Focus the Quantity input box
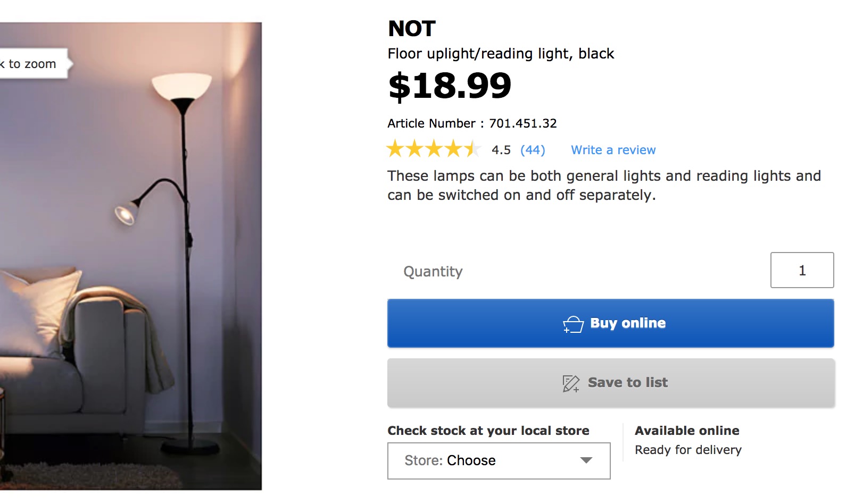This screenshot has width=863, height=504. tap(801, 270)
